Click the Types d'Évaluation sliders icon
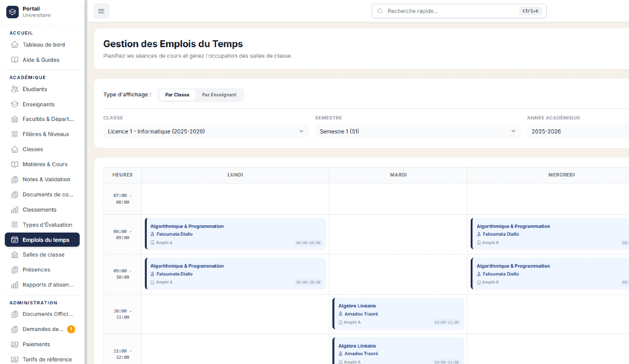Image resolution: width=629 pixels, height=364 pixels. click(x=15, y=225)
